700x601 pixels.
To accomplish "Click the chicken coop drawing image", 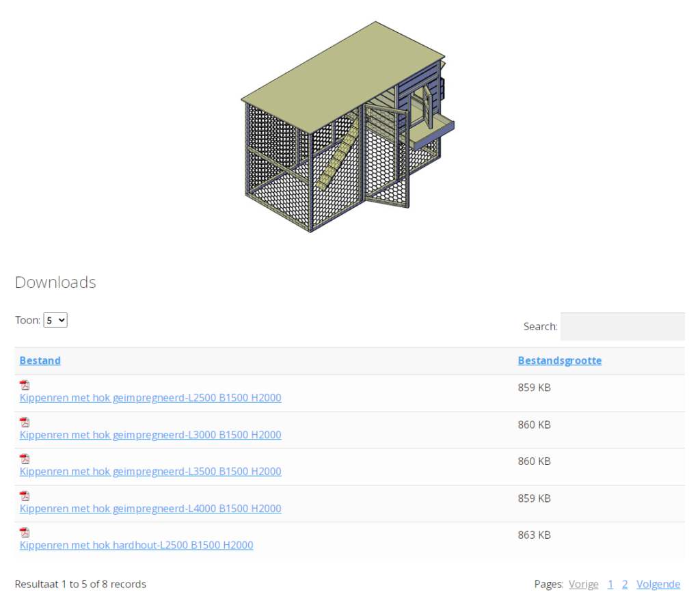I will coord(348,126).
